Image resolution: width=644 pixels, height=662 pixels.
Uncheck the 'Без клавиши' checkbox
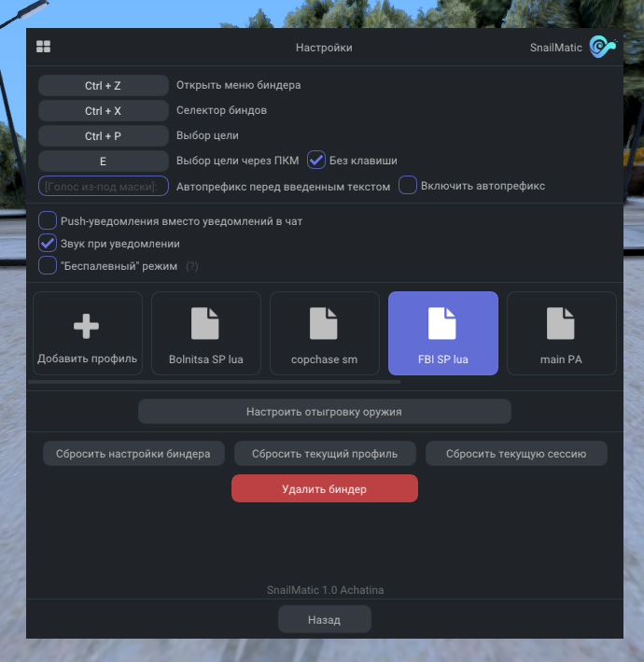click(316, 161)
